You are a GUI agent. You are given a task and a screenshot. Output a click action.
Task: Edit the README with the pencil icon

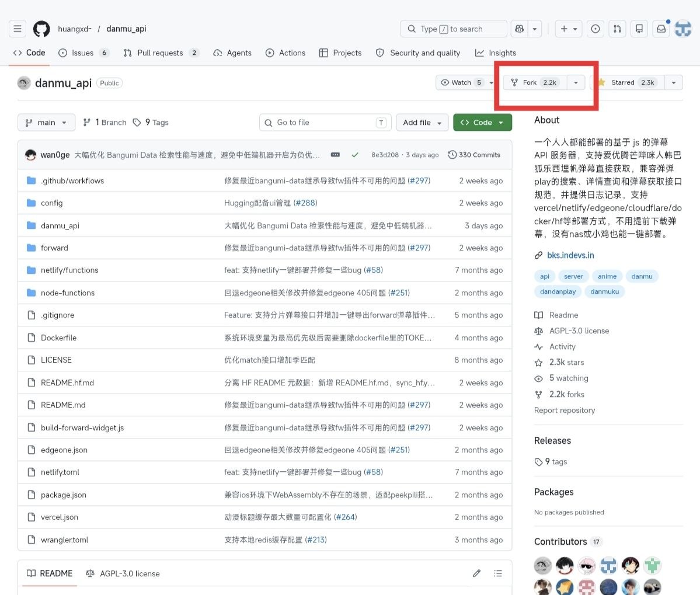[x=477, y=573]
